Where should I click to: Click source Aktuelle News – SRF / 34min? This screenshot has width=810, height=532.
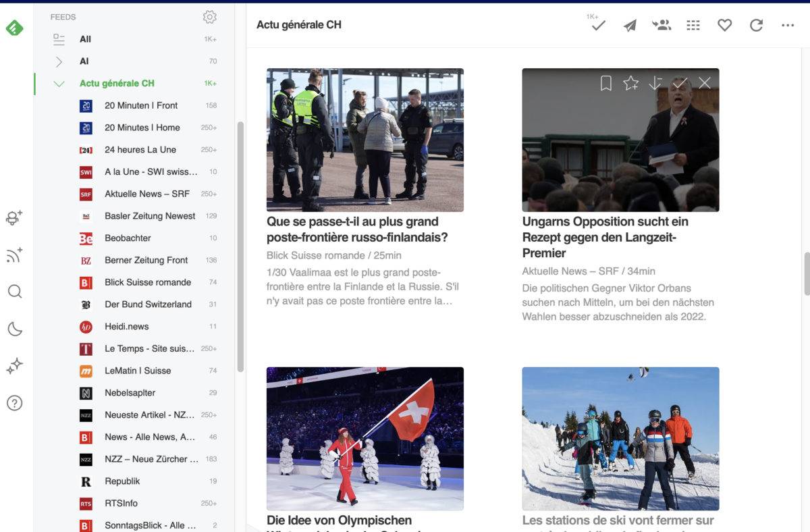tap(589, 271)
